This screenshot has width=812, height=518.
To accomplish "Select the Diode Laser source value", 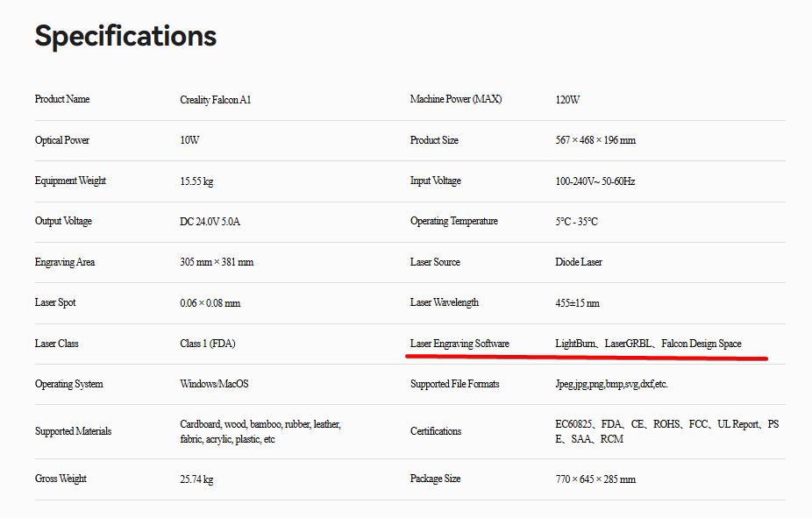I will tap(579, 262).
